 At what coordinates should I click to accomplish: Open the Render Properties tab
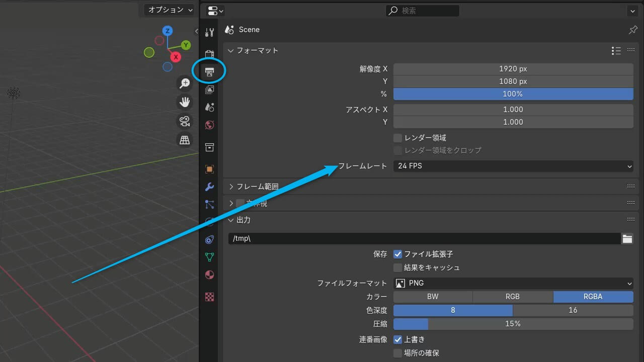(210, 53)
